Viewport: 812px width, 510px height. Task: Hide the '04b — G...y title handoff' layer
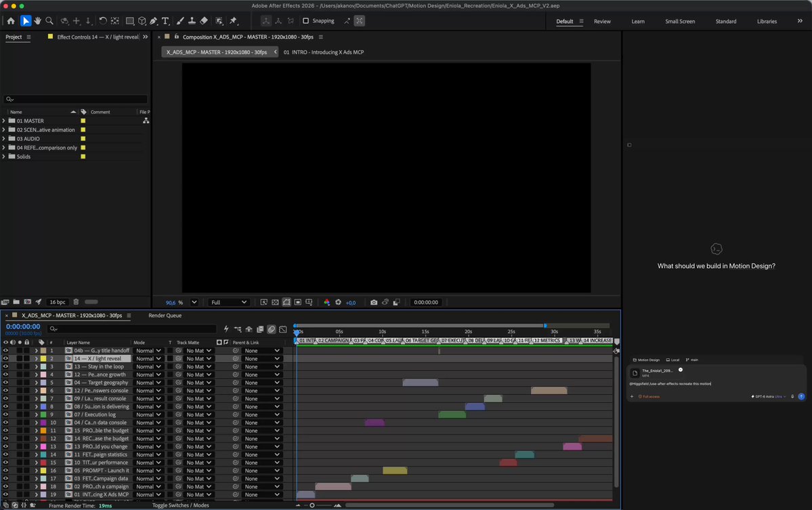5,351
